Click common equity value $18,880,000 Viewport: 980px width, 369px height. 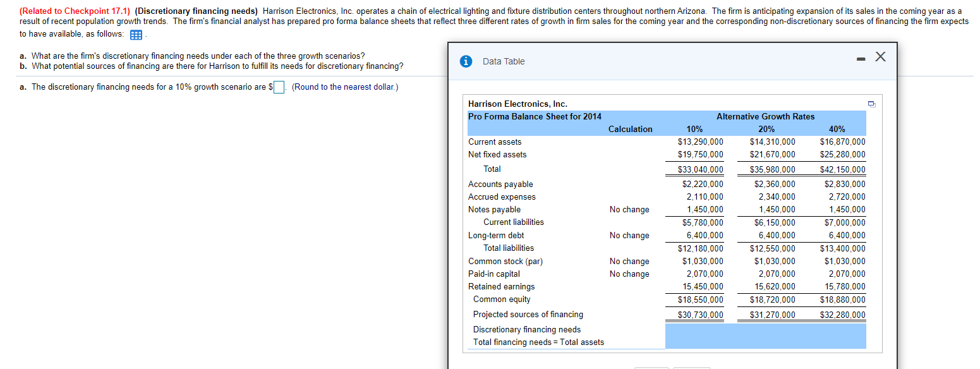843,299
